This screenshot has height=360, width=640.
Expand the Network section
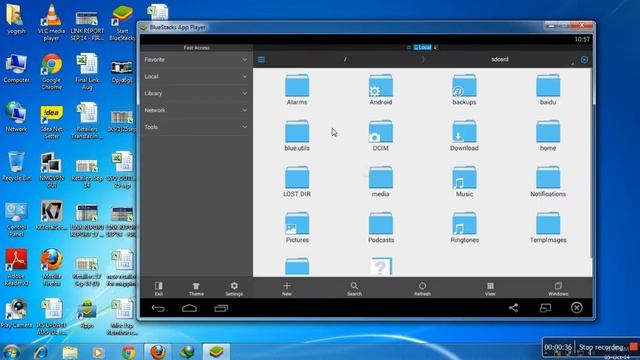click(196, 110)
